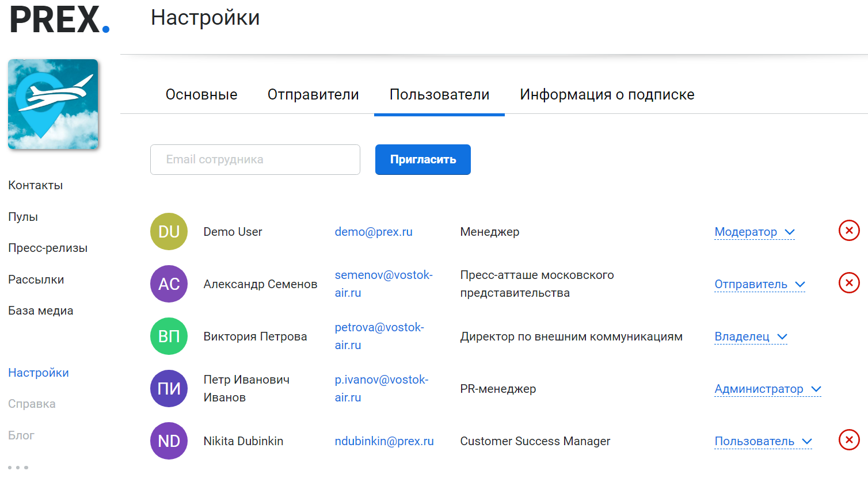868x486 pixels.
Task: Open the Администратор role dropdown
Action: (767, 389)
